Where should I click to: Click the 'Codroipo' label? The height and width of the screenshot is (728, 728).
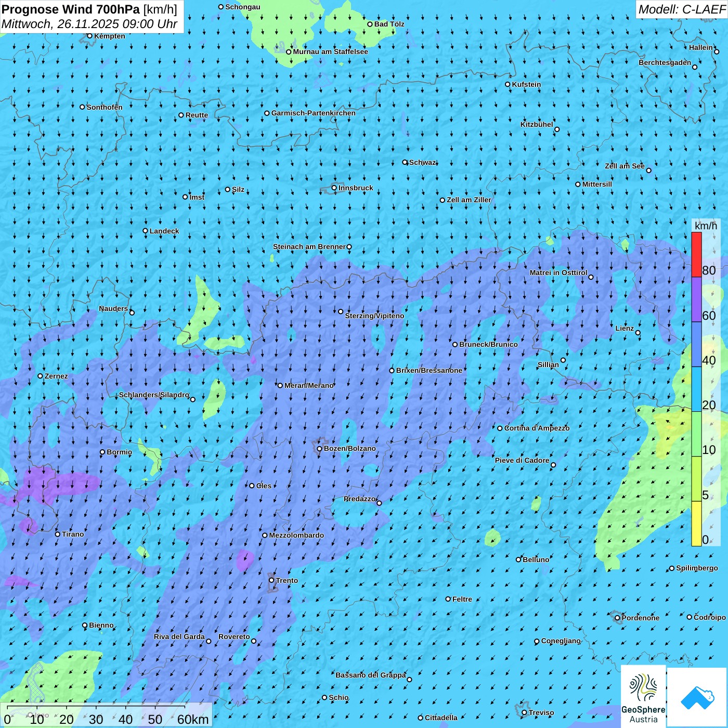[x=710, y=617]
